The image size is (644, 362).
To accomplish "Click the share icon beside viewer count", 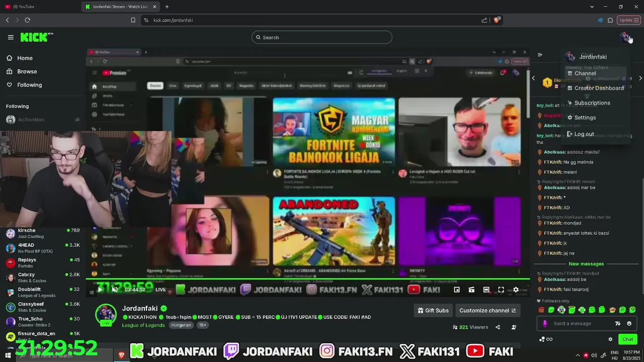I will (x=498, y=327).
